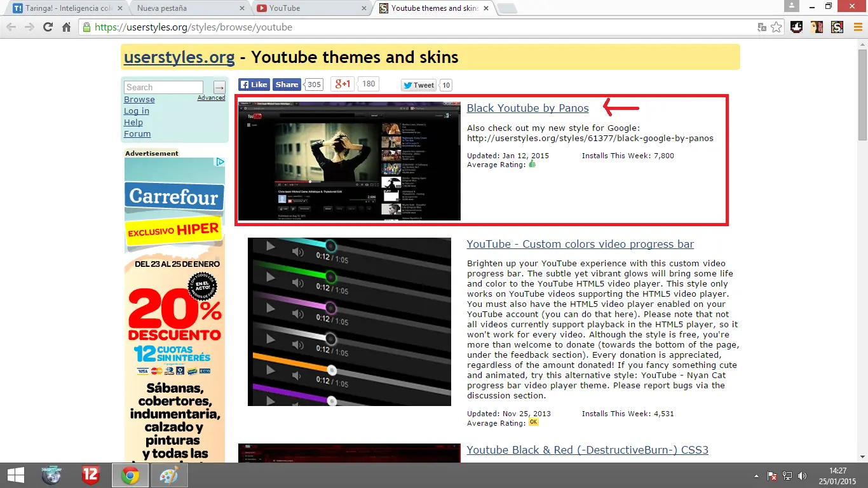
Task: Open the Windows Start button
Action: (x=15, y=475)
